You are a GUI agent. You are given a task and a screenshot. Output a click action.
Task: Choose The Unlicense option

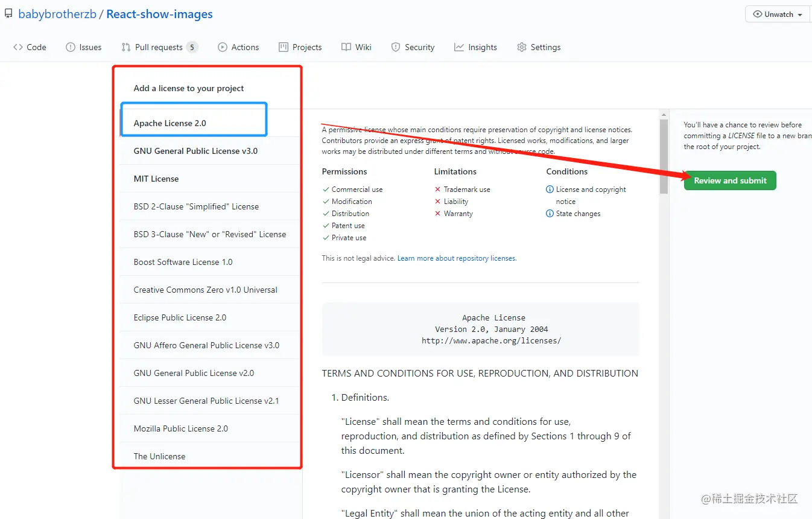[210, 456]
